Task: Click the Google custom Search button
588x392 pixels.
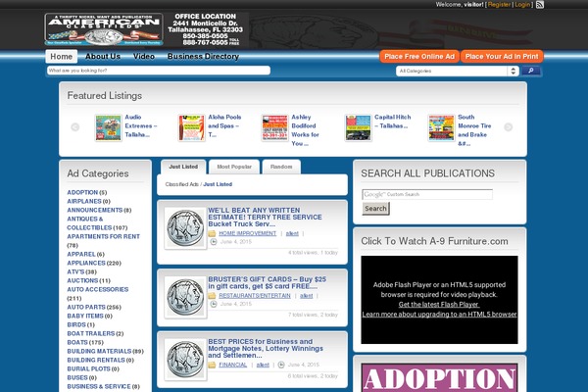Action: [375, 209]
